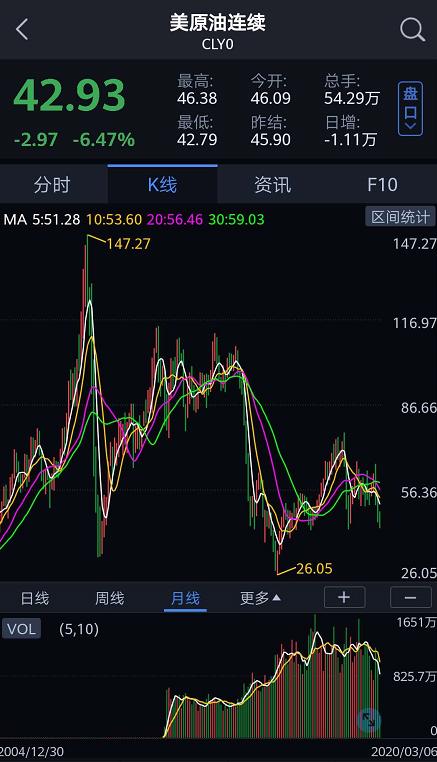Viewport: 437px width, 762px height.
Task: Select 月线 monthly chart period
Action: (185, 598)
